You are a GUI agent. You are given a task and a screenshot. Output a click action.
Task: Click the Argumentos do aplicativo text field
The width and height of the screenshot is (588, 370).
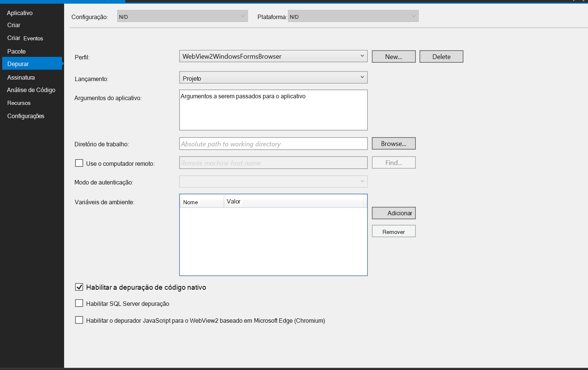point(273,110)
